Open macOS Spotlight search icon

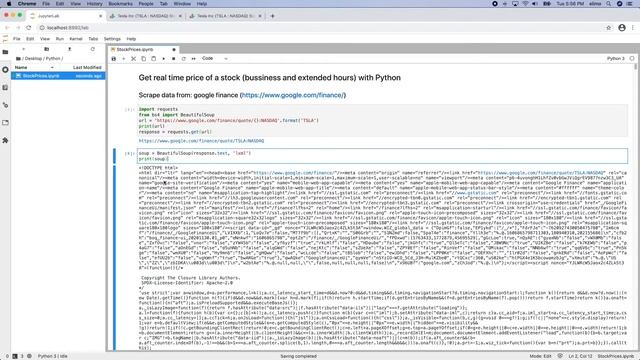(609, 4)
